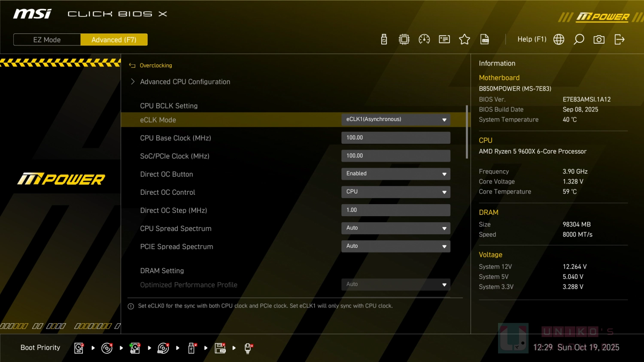This screenshot has width=644, height=362.
Task: Open Advanced CPU Configuration submenu
Action: click(185, 82)
